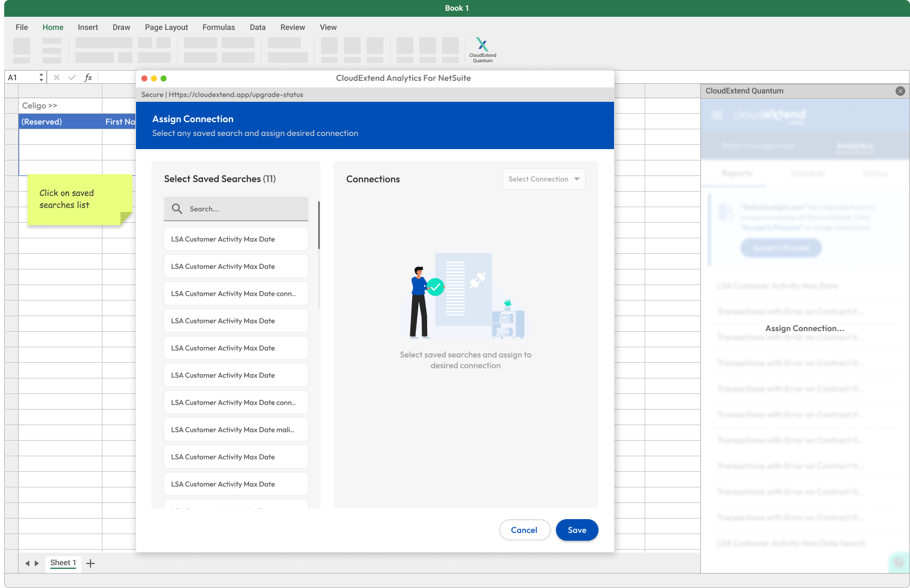
Task: Select LSA Customer Activity Max Date mali.. search
Action: (236, 430)
